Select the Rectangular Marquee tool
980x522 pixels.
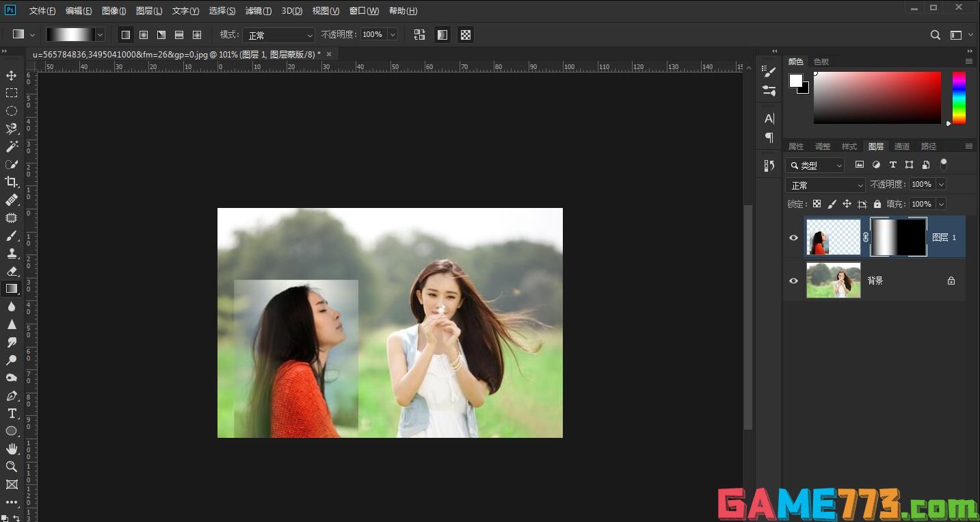point(12,93)
